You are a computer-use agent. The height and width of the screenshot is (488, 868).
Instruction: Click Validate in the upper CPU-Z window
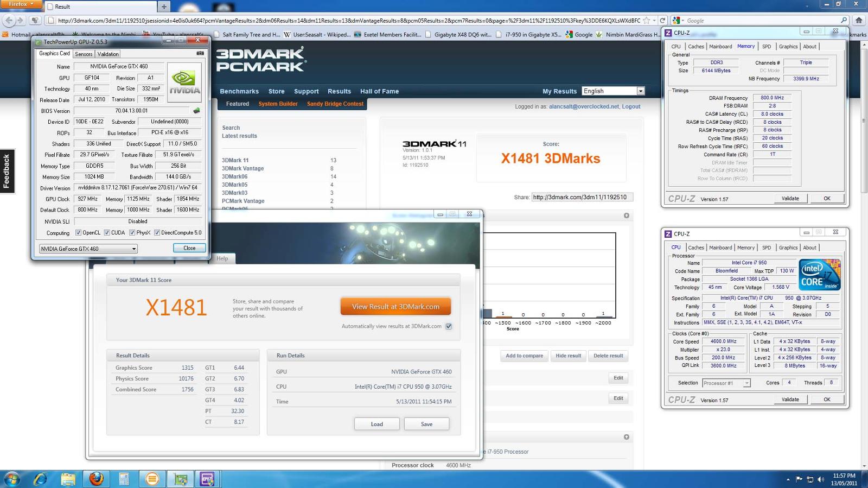[x=790, y=199]
